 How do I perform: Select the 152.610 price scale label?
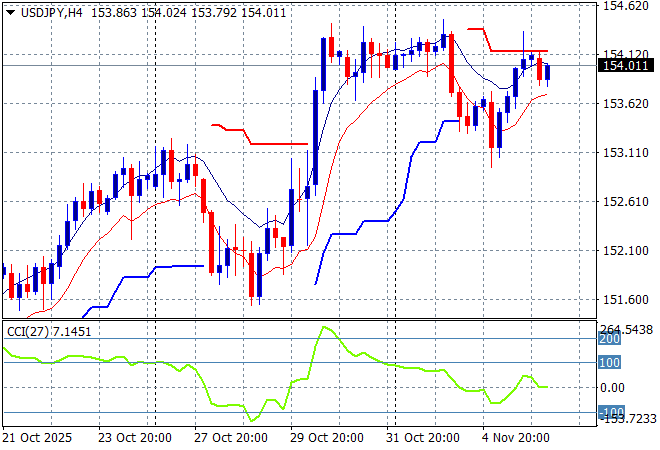pyautogui.click(x=626, y=202)
